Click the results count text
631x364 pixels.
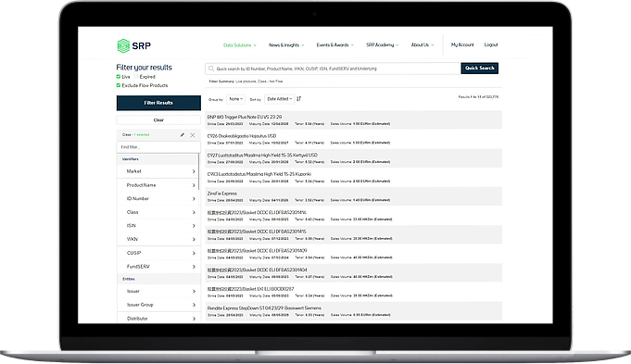coord(478,97)
